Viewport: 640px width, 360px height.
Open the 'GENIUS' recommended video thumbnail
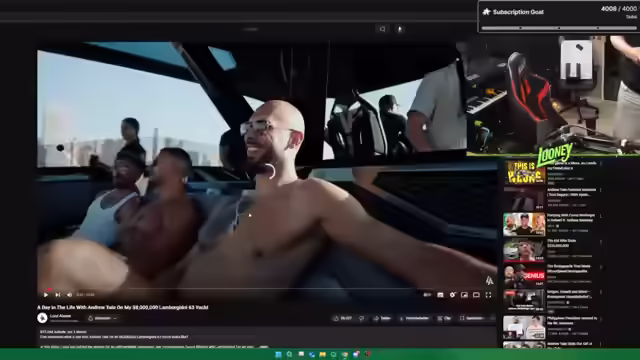coord(524,276)
